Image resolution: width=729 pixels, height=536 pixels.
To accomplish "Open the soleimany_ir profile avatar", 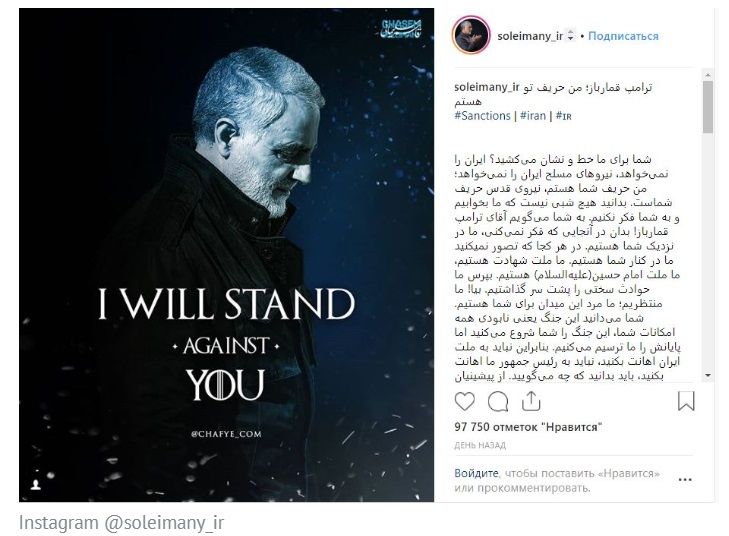I will [471, 35].
